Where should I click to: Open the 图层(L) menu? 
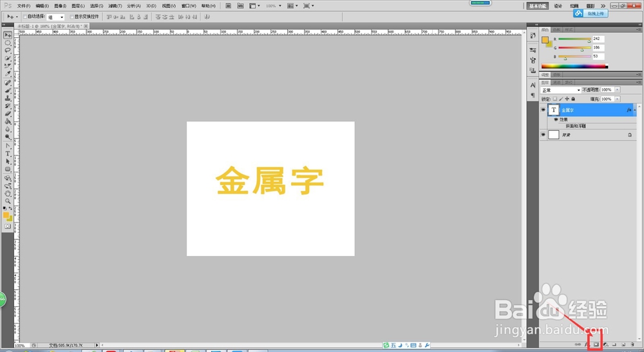click(x=78, y=6)
